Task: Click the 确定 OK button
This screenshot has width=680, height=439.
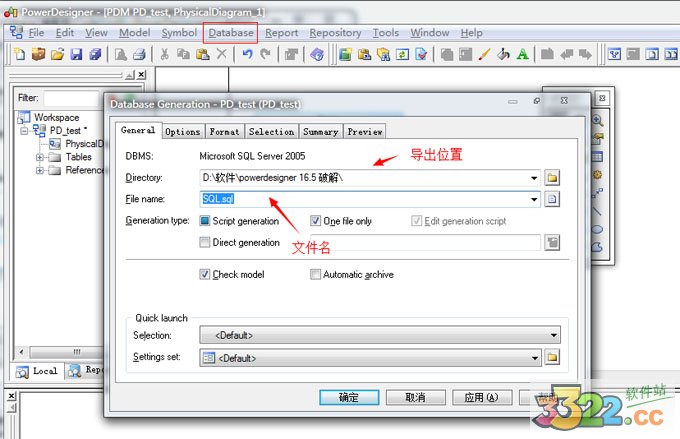Action: [x=349, y=397]
